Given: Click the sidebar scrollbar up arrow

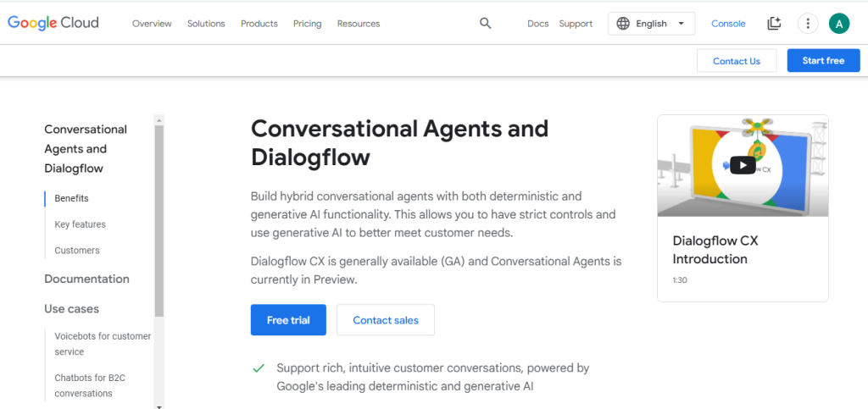Looking at the screenshot, I should click(159, 119).
